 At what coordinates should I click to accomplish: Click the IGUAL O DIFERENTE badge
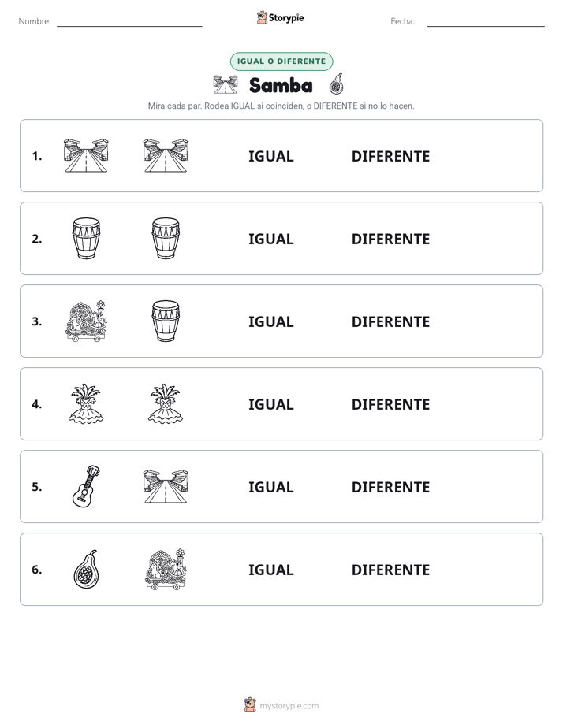pyautogui.click(x=281, y=61)
